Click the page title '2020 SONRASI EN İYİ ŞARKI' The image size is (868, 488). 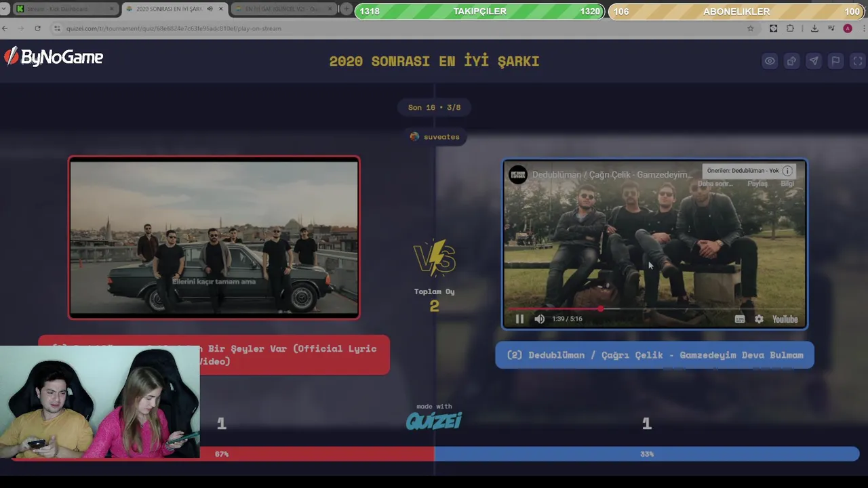pyautogui.click(x=434, y=61)
